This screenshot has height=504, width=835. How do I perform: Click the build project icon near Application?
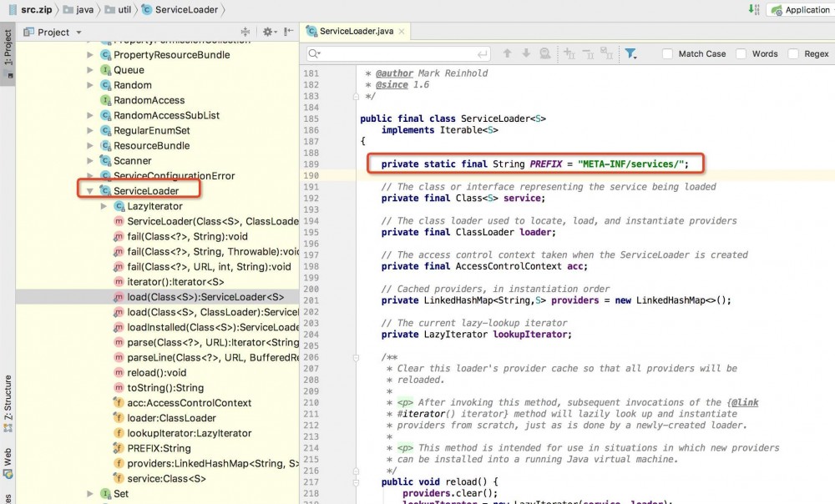(x=754, y=9)
